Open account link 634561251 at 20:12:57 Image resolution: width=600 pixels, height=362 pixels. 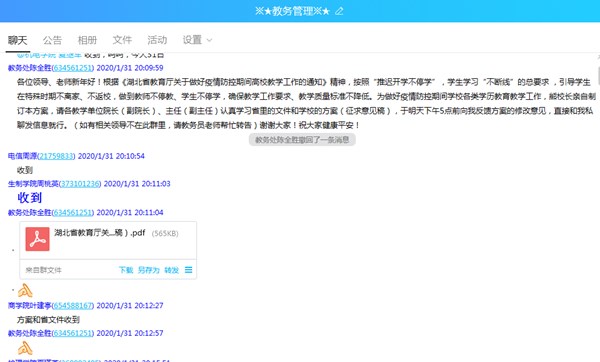[72, 333]
